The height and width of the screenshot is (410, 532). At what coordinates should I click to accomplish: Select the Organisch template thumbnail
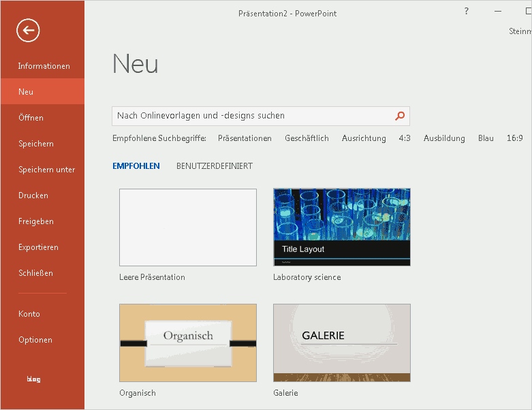[188, 343]
